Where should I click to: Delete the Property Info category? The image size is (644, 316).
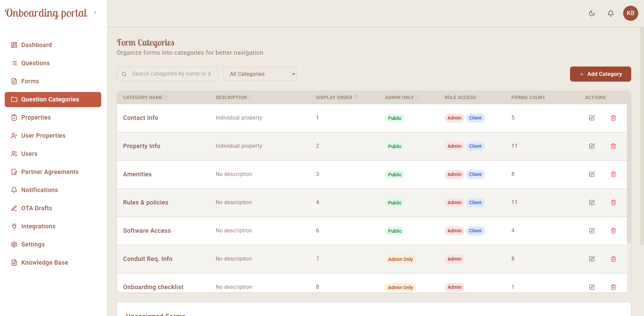(613, 146)
